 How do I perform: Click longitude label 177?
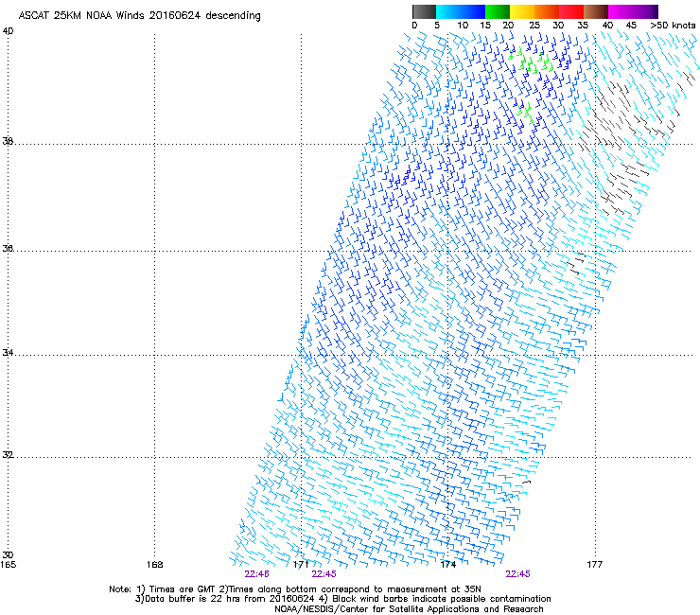coord(594,565)
